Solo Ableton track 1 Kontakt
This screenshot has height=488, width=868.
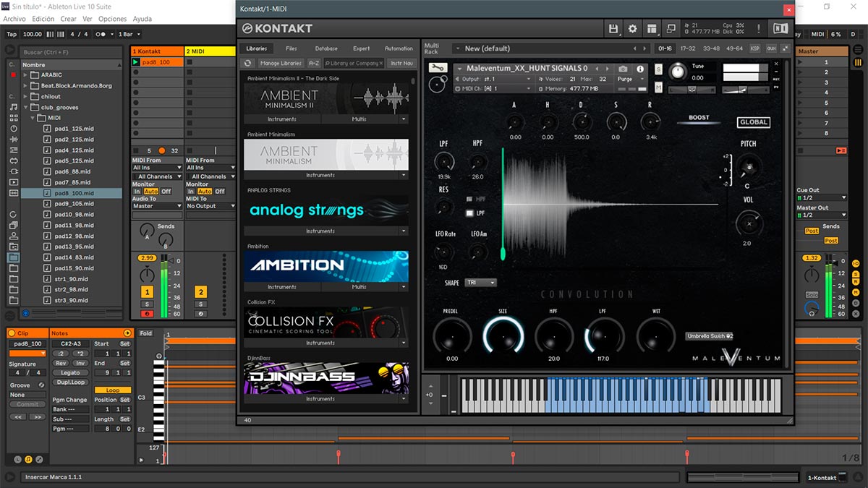coord(147,304)
